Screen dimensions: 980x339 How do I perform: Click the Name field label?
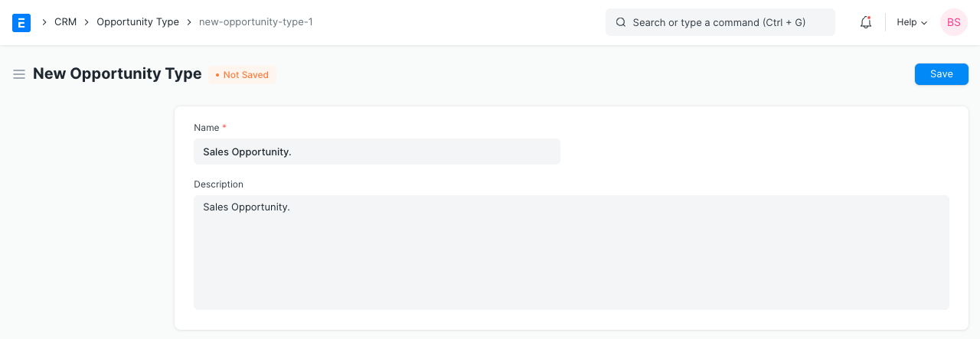coord(206,128)
